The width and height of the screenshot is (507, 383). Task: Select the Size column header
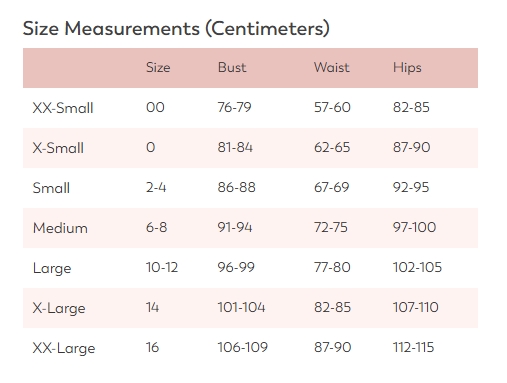pos(158,68)
